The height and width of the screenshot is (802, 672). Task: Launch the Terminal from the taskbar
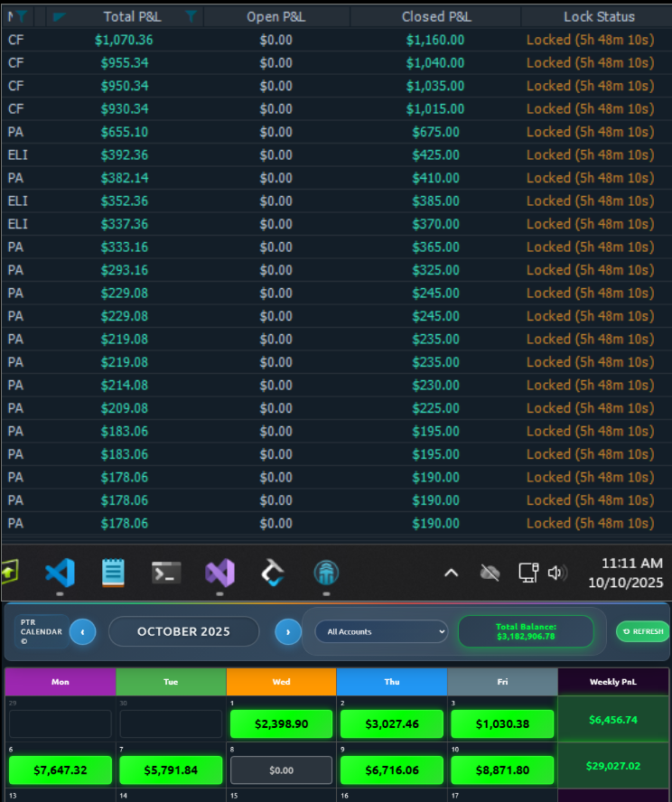pyautogui.click(x=166, y=573)
